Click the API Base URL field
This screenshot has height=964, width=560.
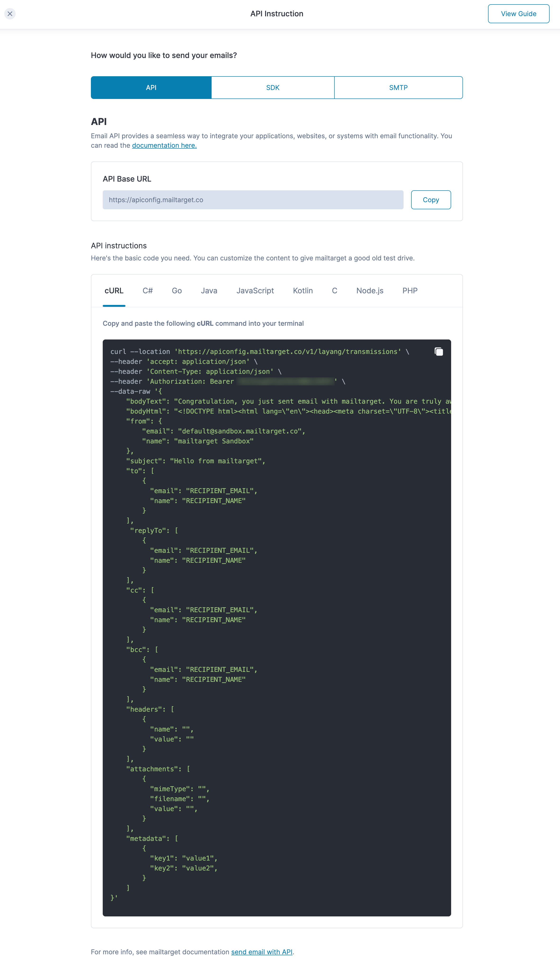tap(253, 200)
